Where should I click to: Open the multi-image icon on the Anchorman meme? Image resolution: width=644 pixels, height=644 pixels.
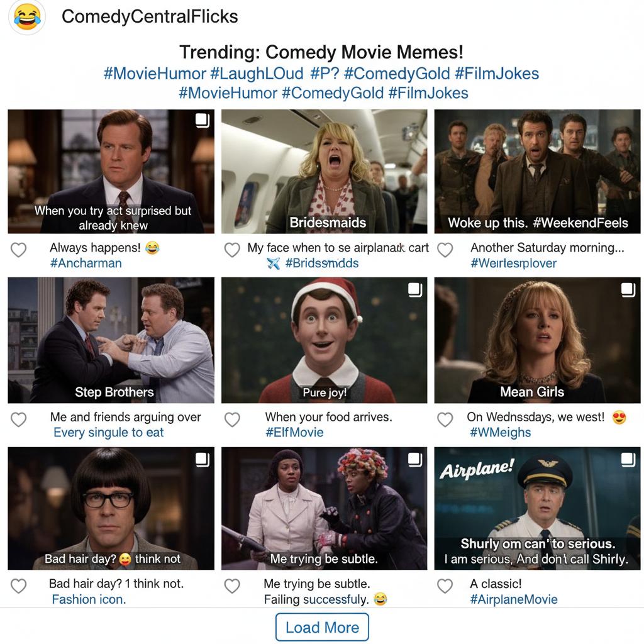point(203,120)
